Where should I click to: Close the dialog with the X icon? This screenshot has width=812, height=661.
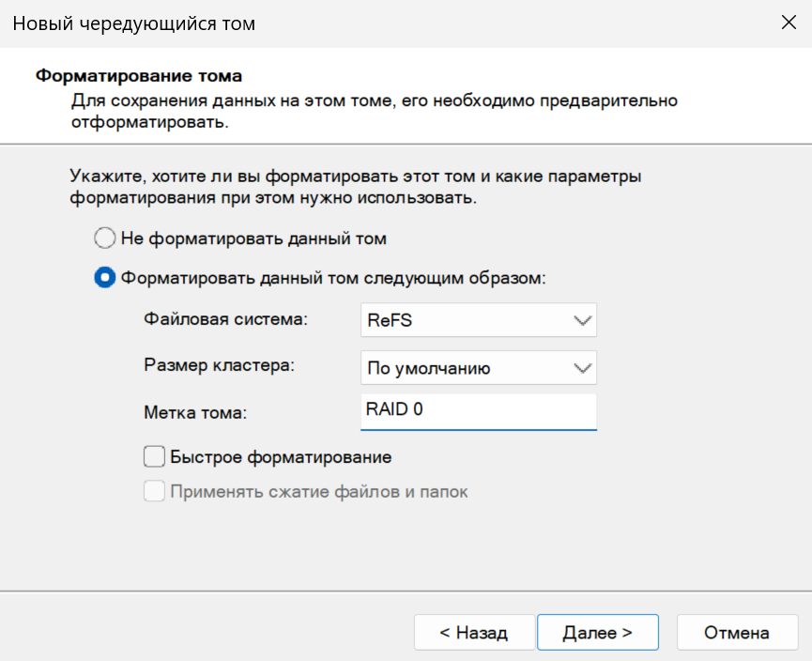(789, 23)
